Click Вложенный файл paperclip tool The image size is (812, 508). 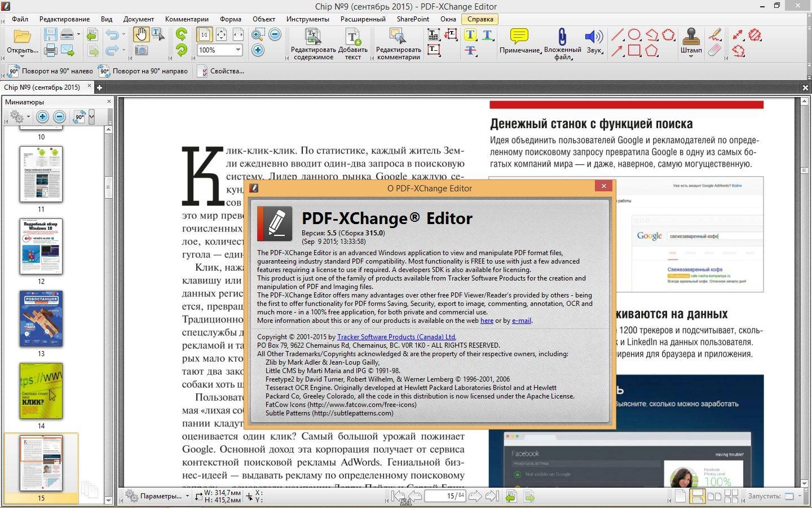click(562, 44)
